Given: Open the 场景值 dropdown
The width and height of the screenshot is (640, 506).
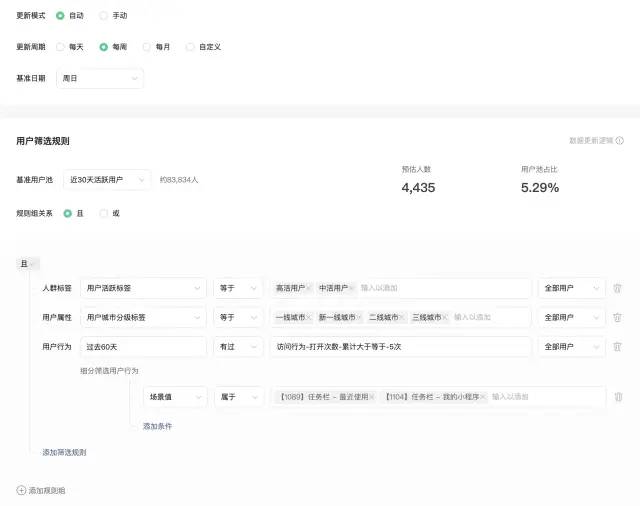Looking at the screenshot, I should pyautogui.click(x=175, y=397).
